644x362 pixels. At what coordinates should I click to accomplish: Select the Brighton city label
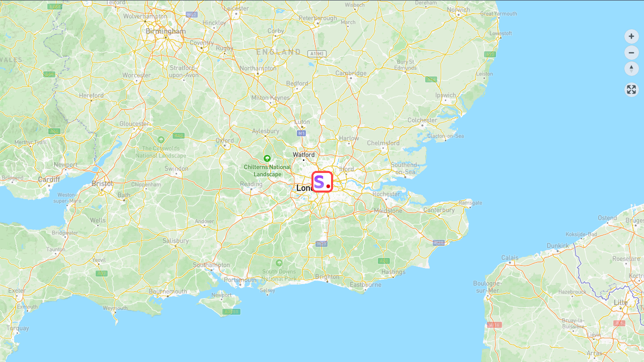click(327, 277)
